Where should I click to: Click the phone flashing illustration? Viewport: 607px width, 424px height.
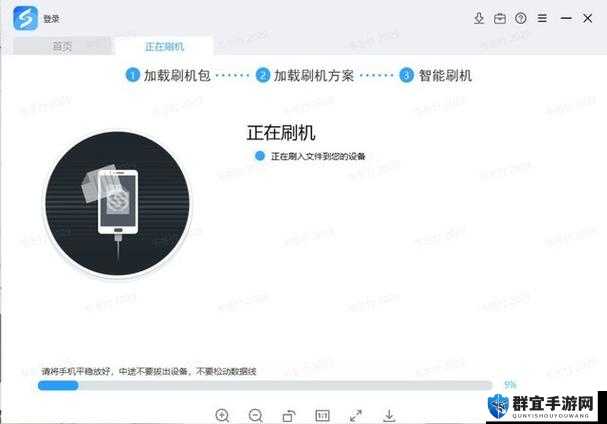click(117, 203)
